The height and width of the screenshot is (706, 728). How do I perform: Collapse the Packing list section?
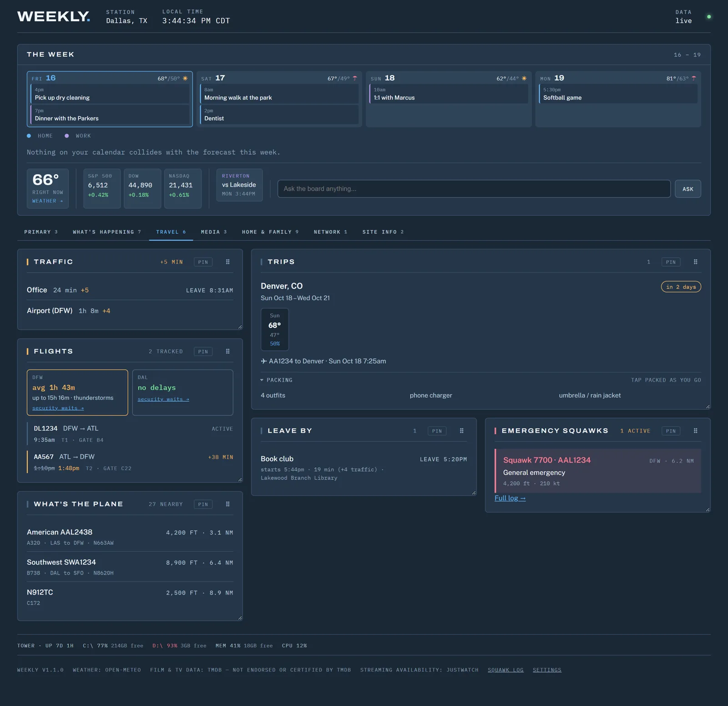point(277,380)
